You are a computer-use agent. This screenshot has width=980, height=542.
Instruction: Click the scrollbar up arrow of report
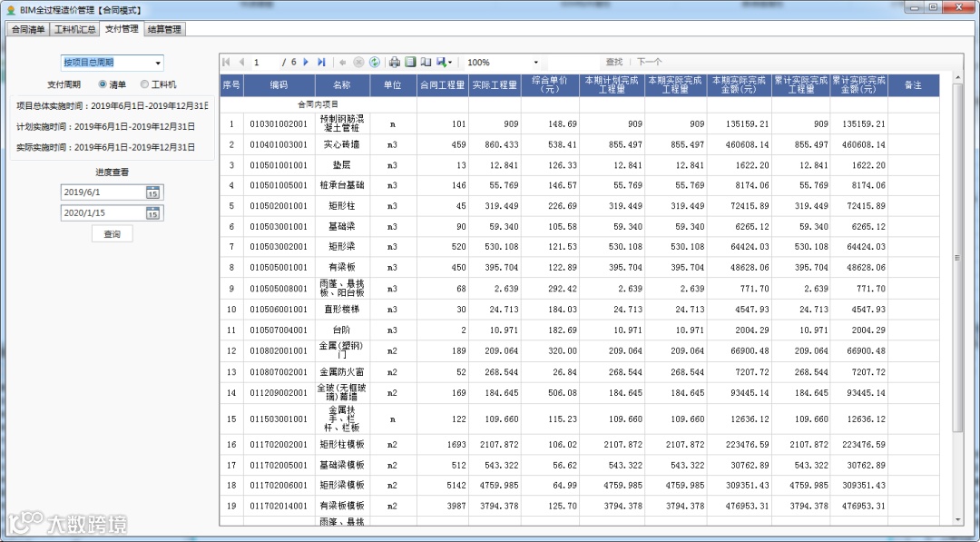(957, 78)
